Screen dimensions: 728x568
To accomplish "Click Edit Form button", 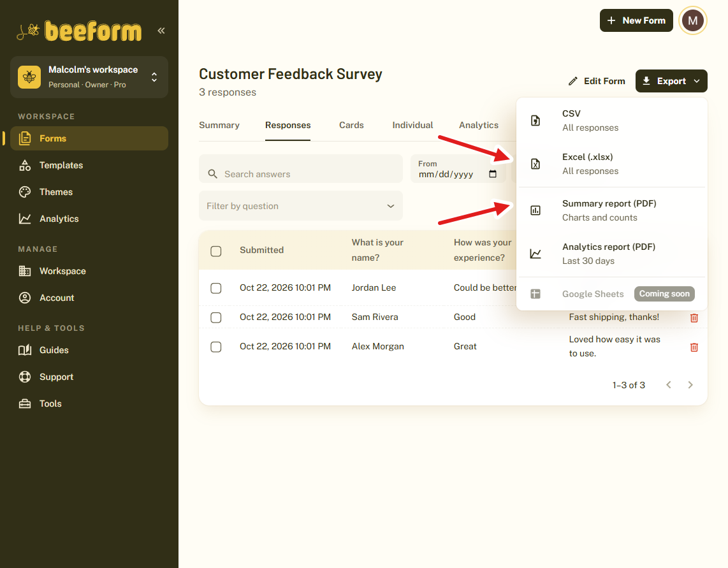I will pos(597,81).
